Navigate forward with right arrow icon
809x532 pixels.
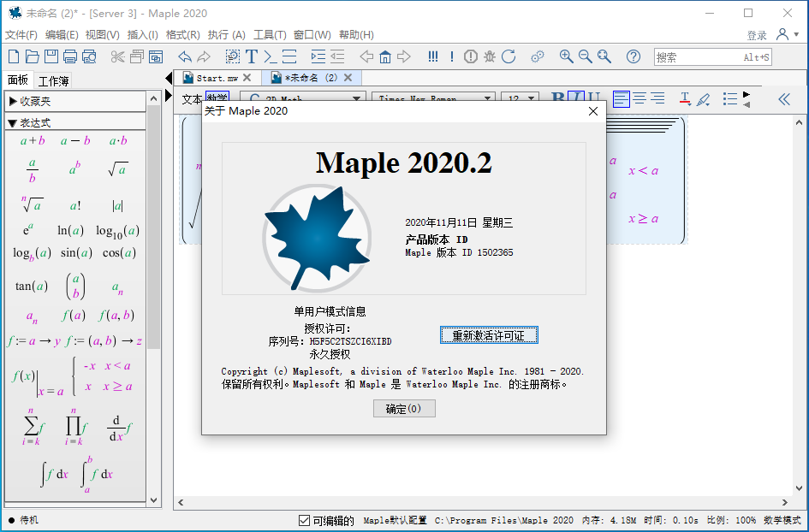[x=404, y=56]
